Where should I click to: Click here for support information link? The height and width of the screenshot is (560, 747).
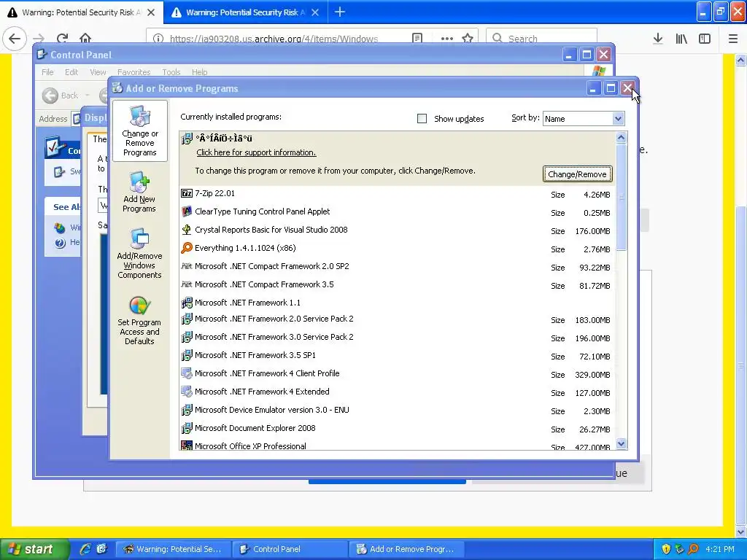click(256, 152)
